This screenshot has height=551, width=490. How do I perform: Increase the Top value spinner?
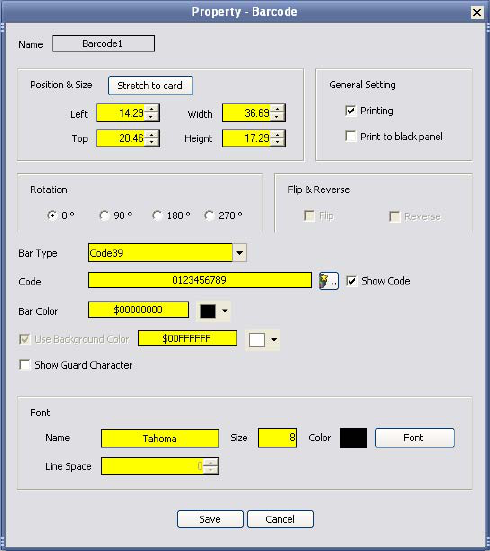151,135
